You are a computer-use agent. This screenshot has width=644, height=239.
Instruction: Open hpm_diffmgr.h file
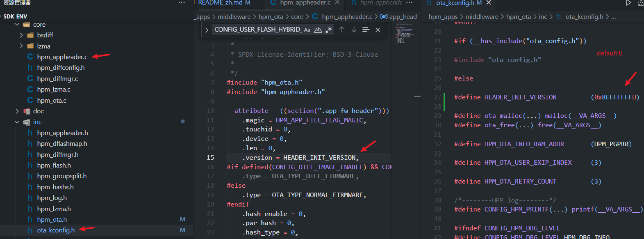(58, 154)
